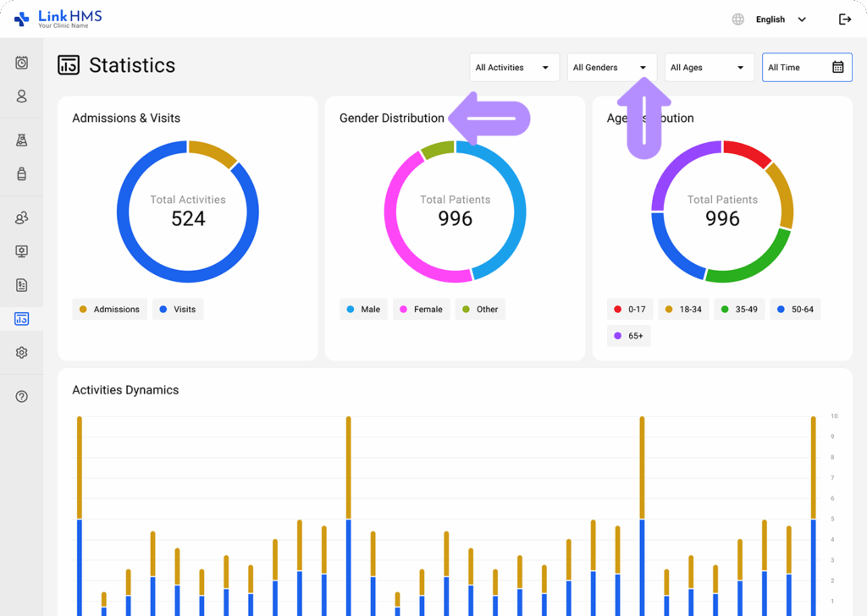Open the All Activities dropdown
This screenshot has width=867, height=616.
[514, 67]
